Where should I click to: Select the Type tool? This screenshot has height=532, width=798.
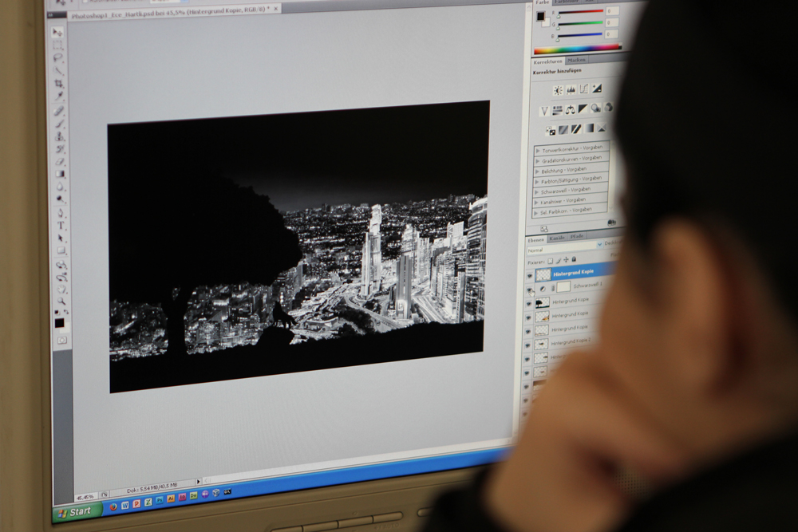[x=61, y=226]
